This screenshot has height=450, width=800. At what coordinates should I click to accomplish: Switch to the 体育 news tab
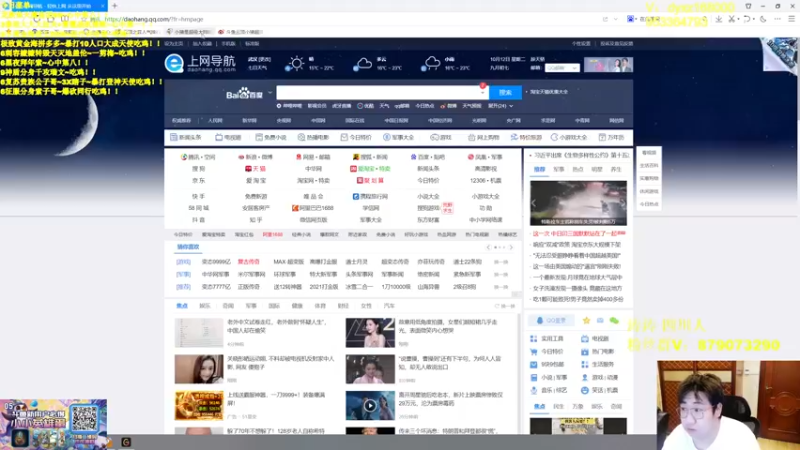320,306
